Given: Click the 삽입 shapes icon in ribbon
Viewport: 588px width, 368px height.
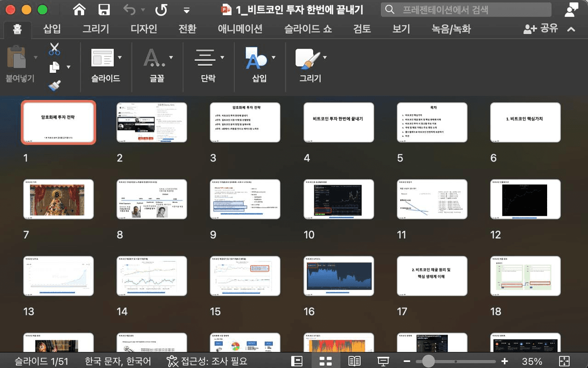Looking at the screenshot, I should (256, 58).
